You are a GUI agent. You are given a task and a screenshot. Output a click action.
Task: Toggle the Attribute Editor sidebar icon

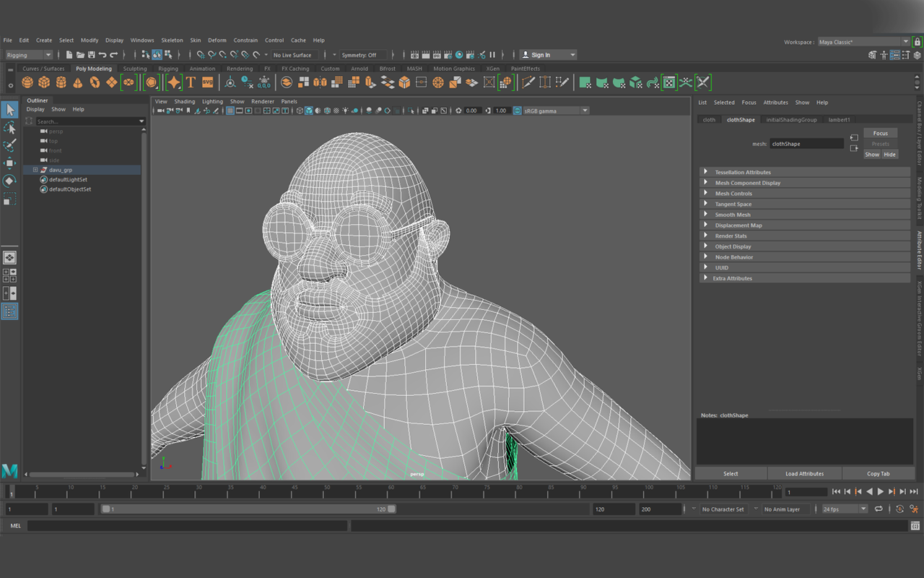coord(919,249)
